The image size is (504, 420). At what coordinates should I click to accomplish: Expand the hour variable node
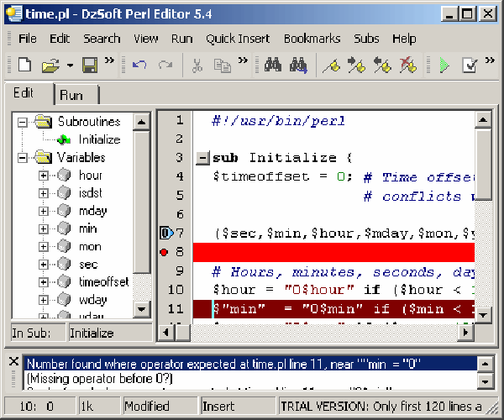(x=44, y=176)
